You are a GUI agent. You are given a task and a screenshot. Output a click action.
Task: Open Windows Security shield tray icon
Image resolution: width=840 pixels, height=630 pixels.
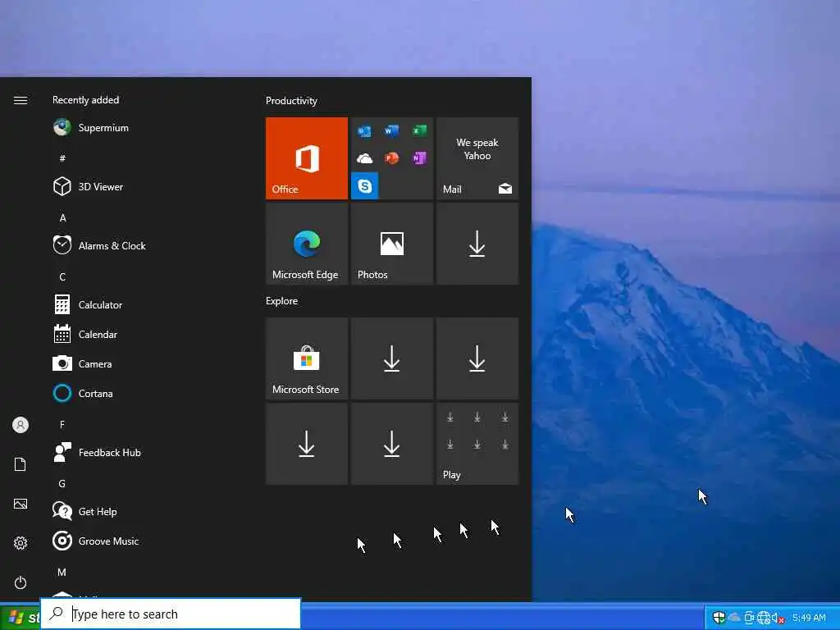[x=719, y=618]
